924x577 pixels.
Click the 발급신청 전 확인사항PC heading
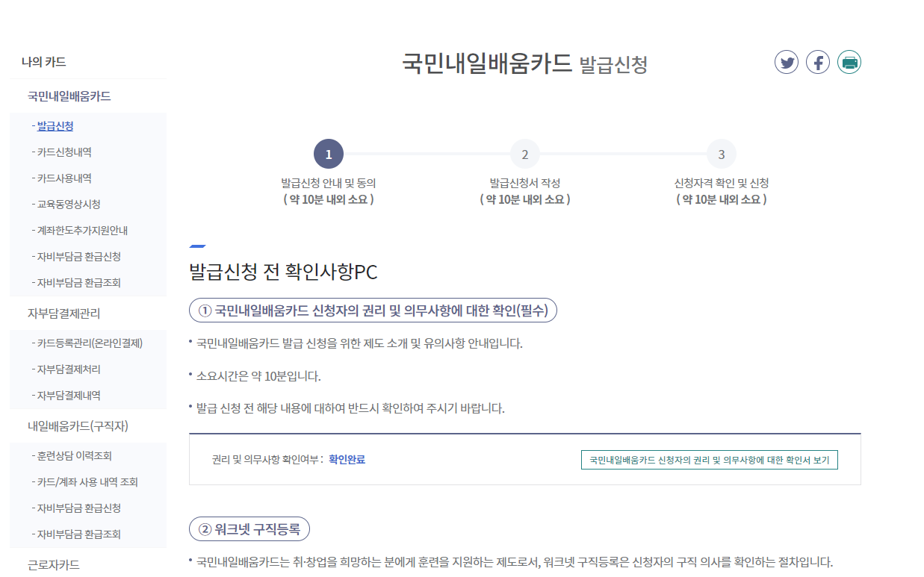(284, 272)
